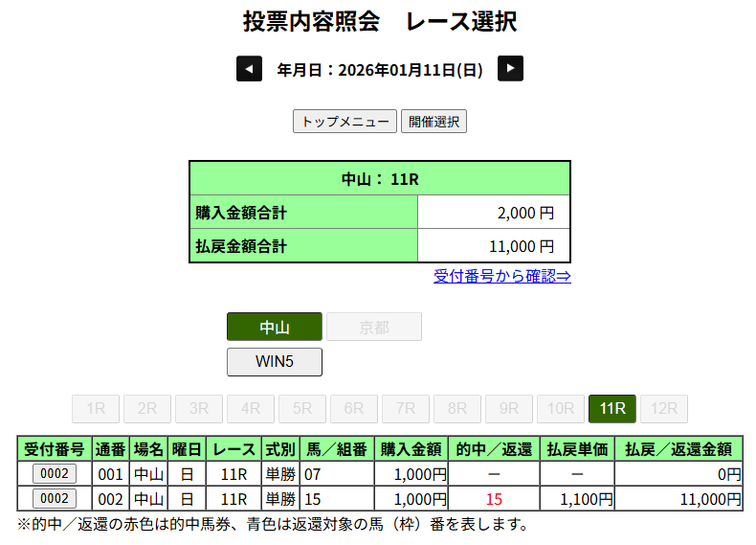Select the 中山 racecourse tab
Image resolution: width=756 pixels, height=545 pixels.
point(275,327)
